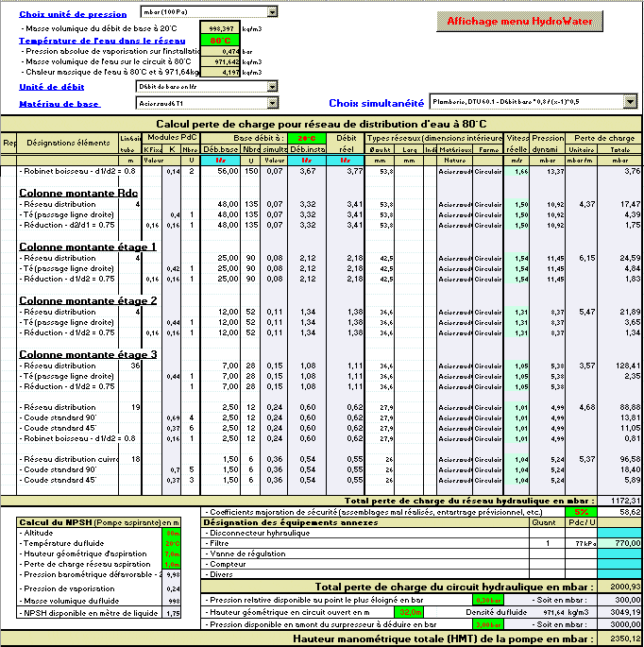Viewport: 644px width, 647px height.
Task: Select the Colonne montante étage 3 heading
Action: coord(88,354)
